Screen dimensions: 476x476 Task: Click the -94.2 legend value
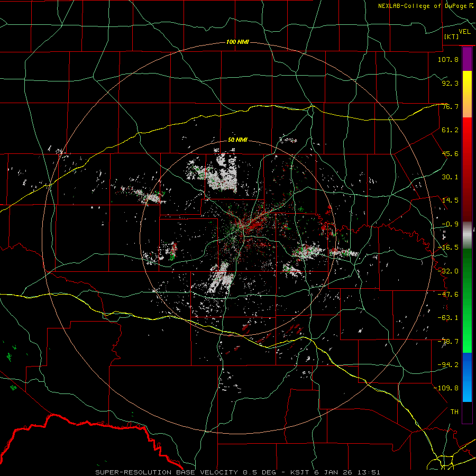coord(448,365)
